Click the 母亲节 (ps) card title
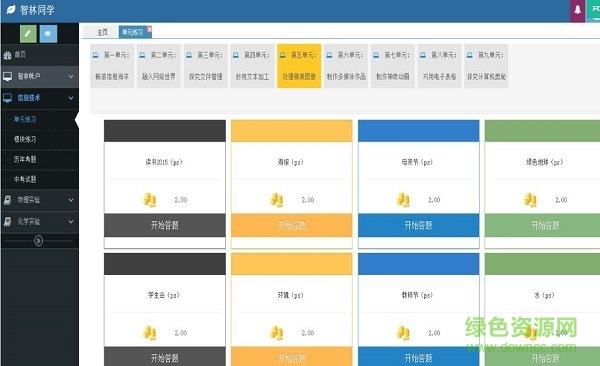The image size is (600, 366). [417, 162]
